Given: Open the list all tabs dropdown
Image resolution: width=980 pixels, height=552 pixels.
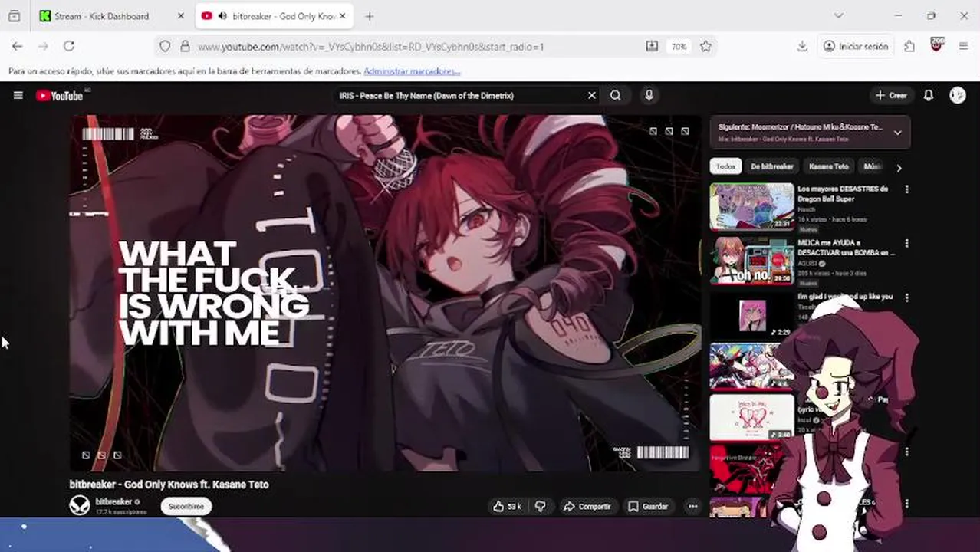Looking at the screenshot, I should click(838, 15).
